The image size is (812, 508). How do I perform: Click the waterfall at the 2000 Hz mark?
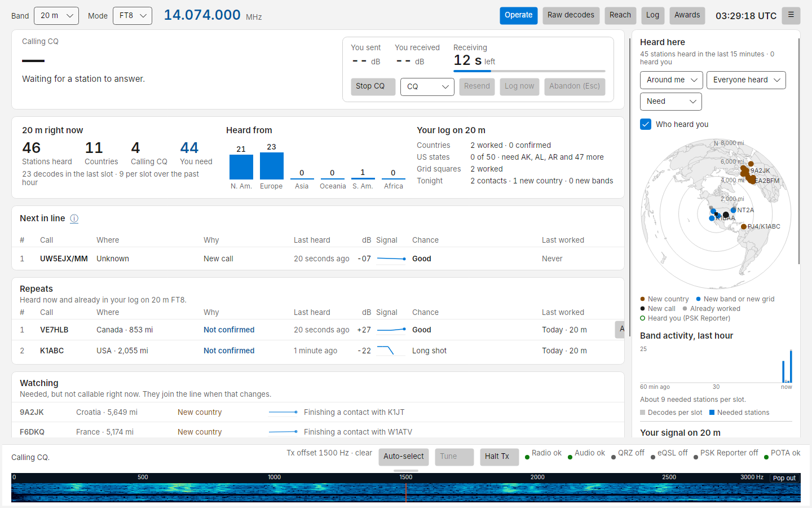(x=537, y=488)
